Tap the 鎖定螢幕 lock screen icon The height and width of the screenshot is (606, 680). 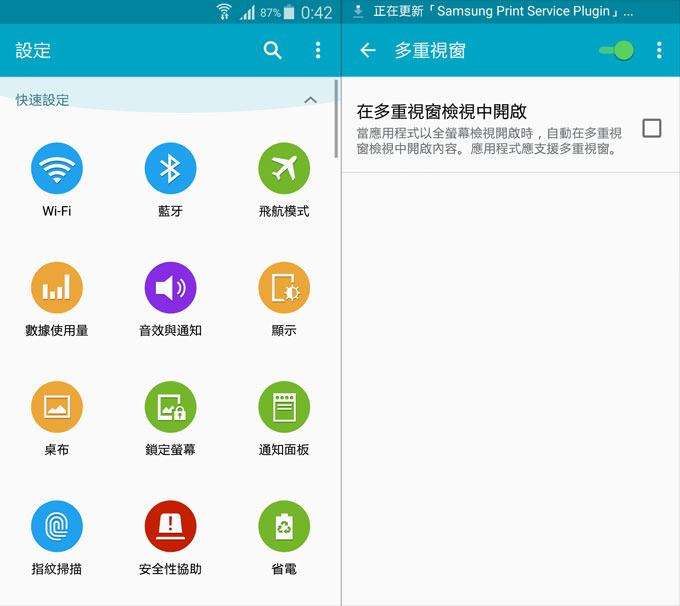(170, 407)
